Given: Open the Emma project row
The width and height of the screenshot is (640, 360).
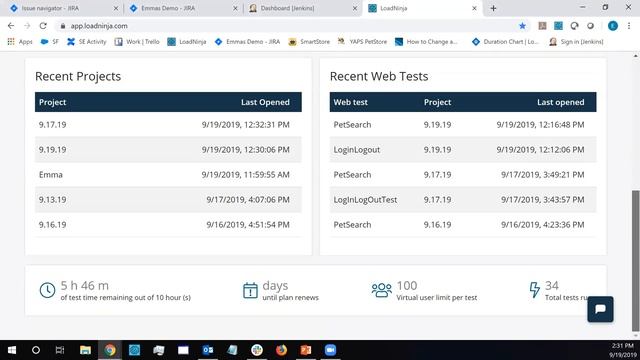Looking at the screenshot, I should [x=168, y=175].
